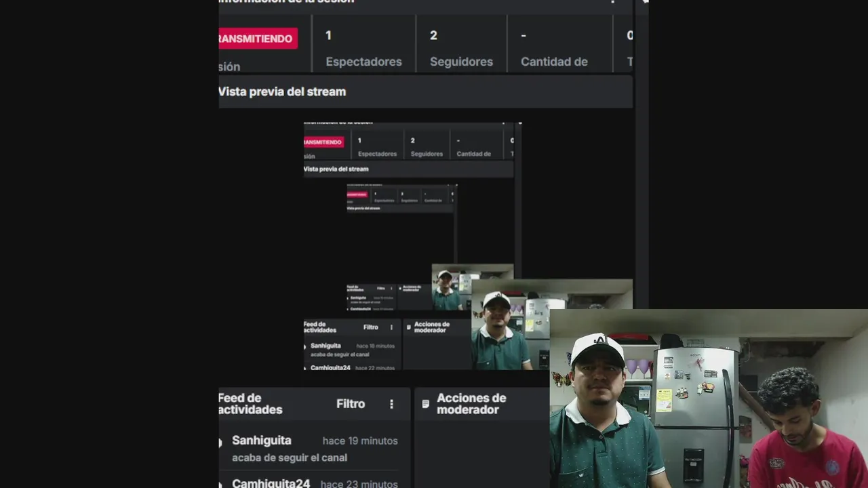Open the Filtro activity feed filter
The height and width of the screenshot is (488, 868).
(x=351, y=404)
